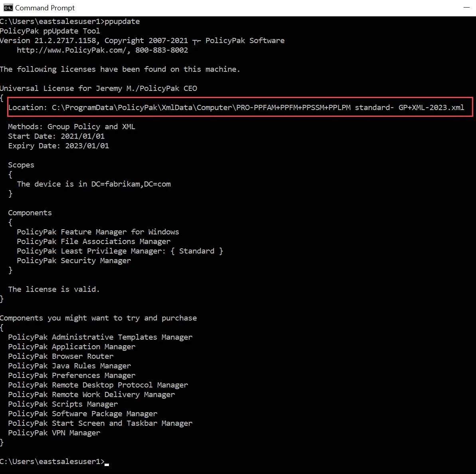
Task: Click PolicyPak Least Privilege Manager line
Action: pyautogui.click(x=120, y=251)
